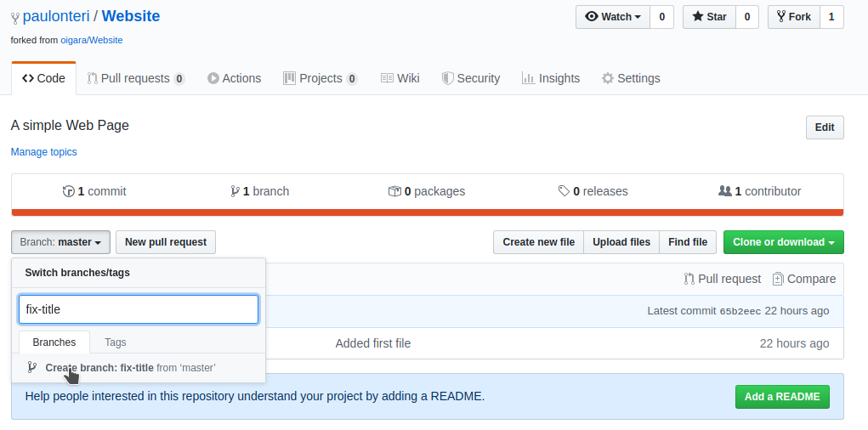Click the branch name input field containing fix-title
The height and width of the screenshot is (430, 868).
[x=138, y=309]
